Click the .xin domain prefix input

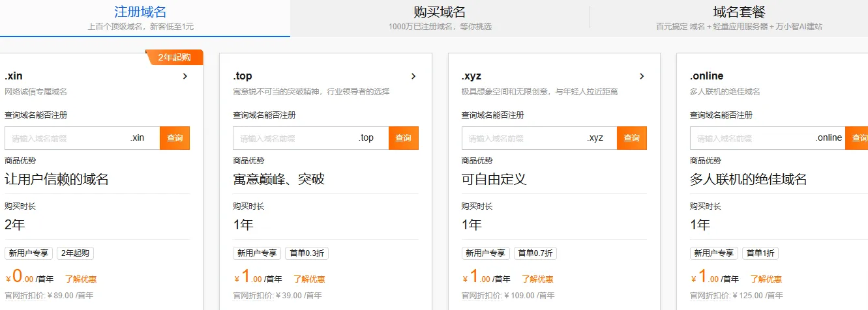click(x=82, y=138)
